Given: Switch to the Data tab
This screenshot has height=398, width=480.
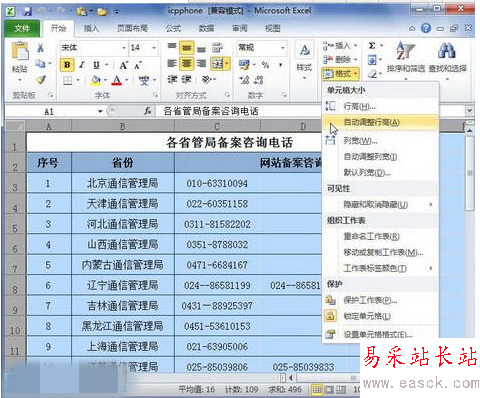Looking at the screenshot, I should pos(206,28).
